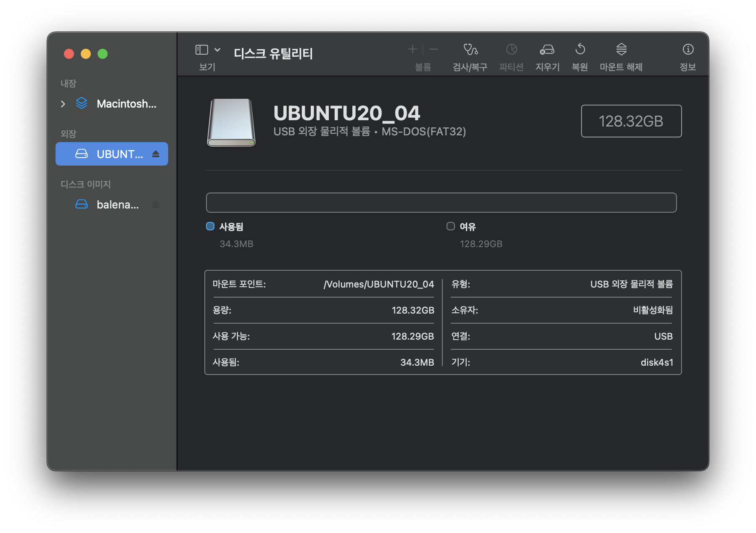The image size is (756, 533).
Task: Click the UBUNTU20_04 volume title
Action: pos(347,113)
